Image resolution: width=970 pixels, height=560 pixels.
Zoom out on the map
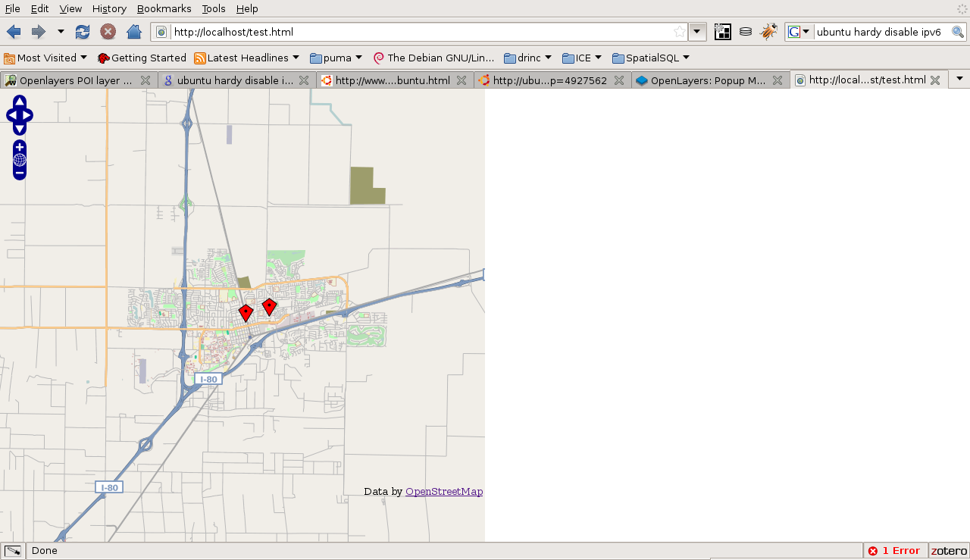click(x=20, y=174)
